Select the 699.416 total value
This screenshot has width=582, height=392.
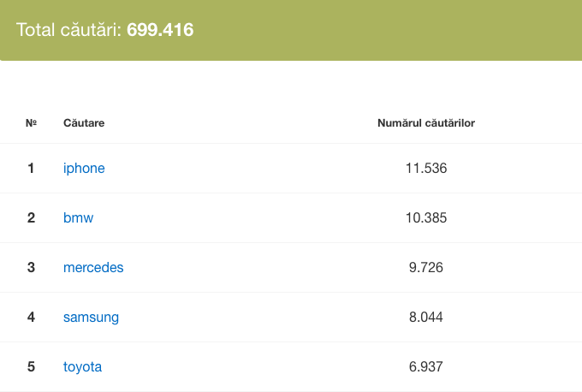(160, 30)
